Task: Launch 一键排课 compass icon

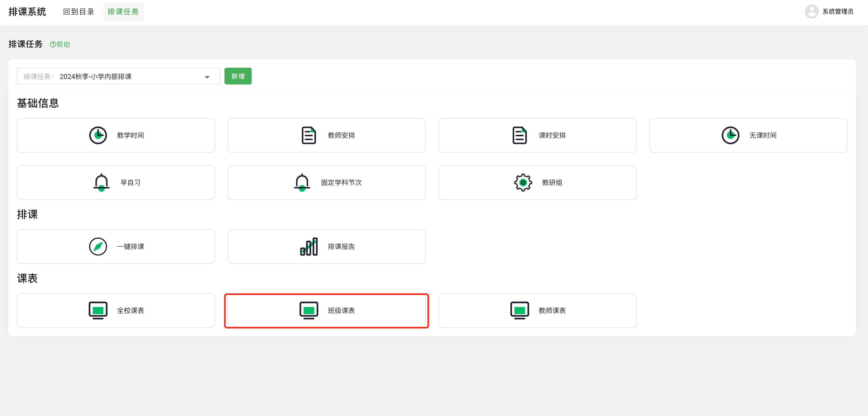Action: point(98,247)
